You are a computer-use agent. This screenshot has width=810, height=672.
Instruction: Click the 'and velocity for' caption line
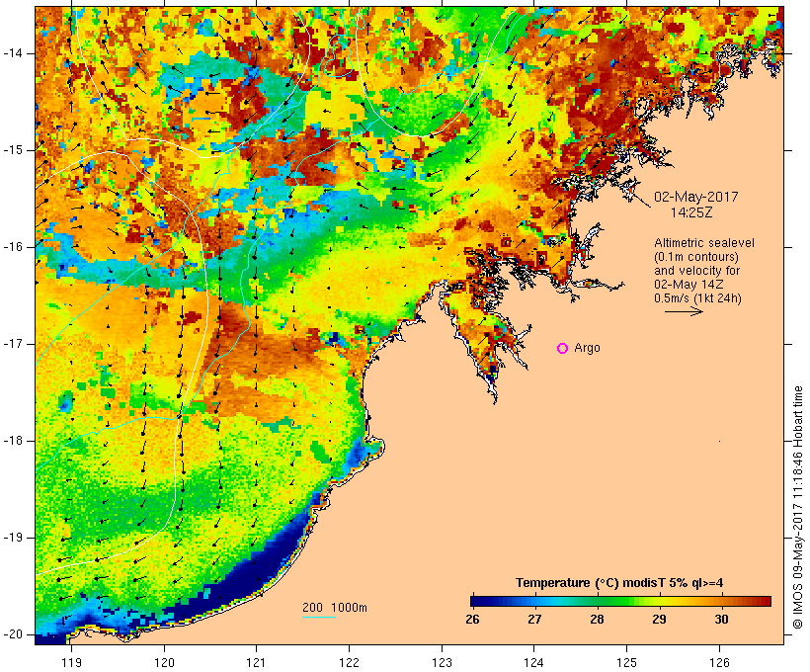pos(696,271)
